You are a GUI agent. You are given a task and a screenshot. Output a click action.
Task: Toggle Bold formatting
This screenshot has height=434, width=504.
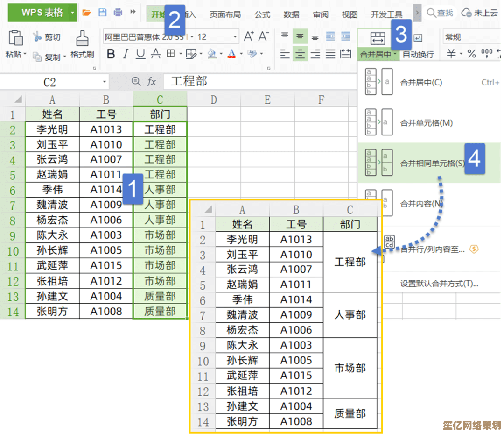click(x=111, y=54)
